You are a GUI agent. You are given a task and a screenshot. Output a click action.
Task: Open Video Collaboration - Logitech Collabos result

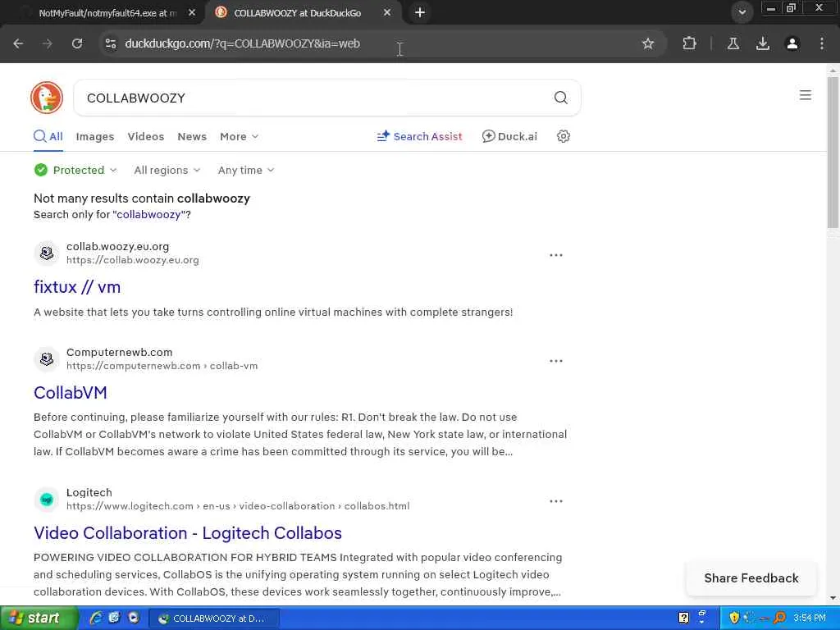tap(188, 533)
